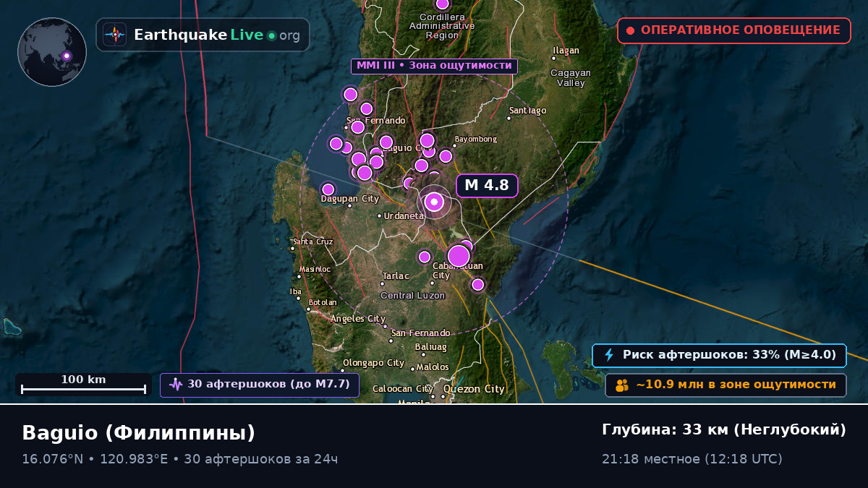
Task: Click the waveform icon on aftershocks badge
Action: tap(176, 385)
